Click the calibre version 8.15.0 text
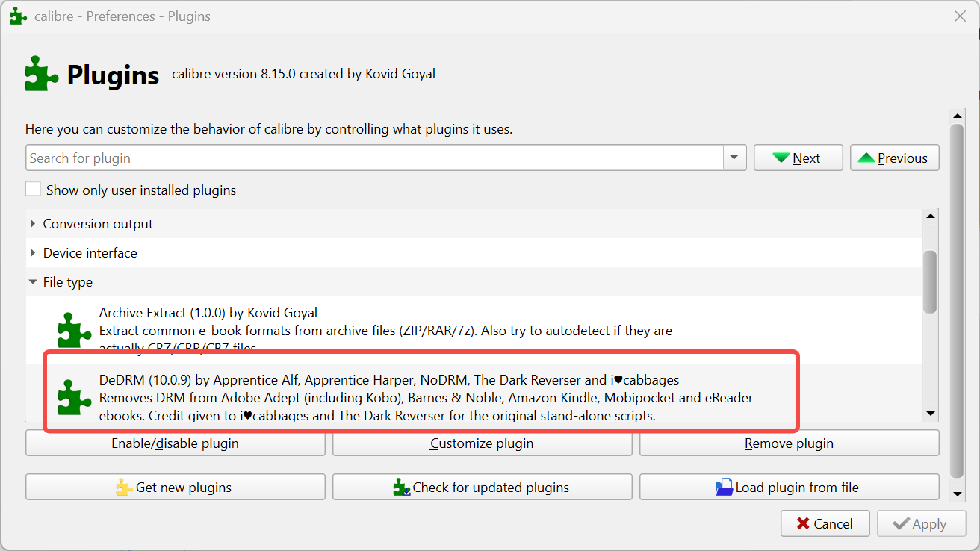The image size is (980, 551). (303, 74)
